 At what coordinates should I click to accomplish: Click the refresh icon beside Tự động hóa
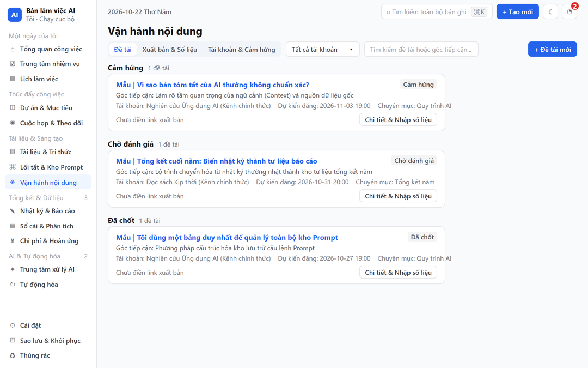pos(13,284)
